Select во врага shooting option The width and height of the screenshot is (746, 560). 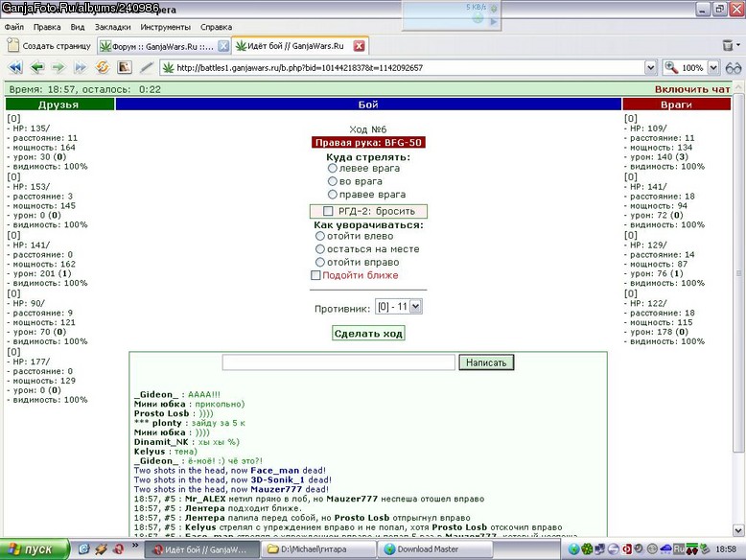coord(333,181)
